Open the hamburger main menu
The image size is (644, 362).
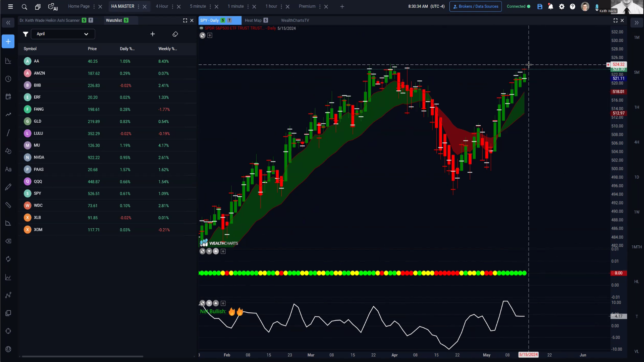pyautogui.click(x=10, y=6)
